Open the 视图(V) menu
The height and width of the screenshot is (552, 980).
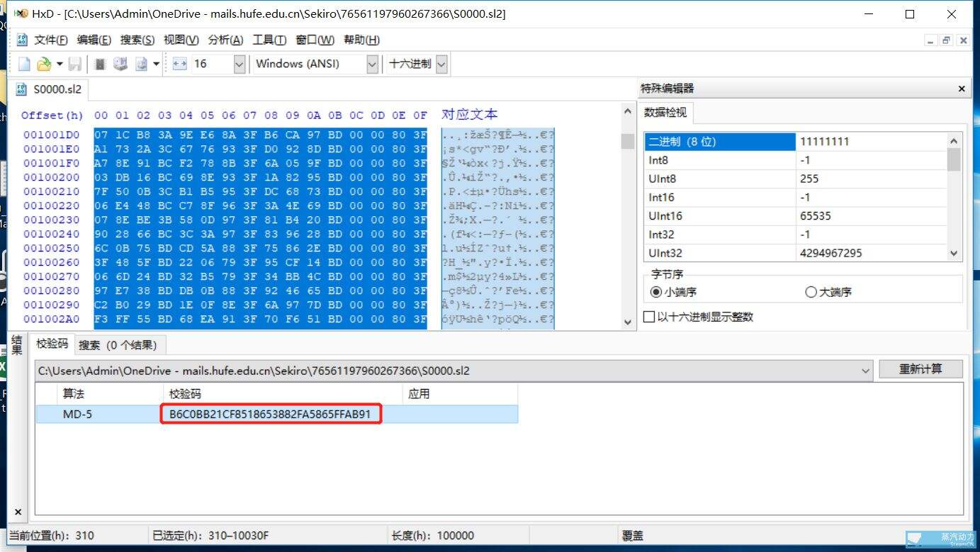click(181, 40)
